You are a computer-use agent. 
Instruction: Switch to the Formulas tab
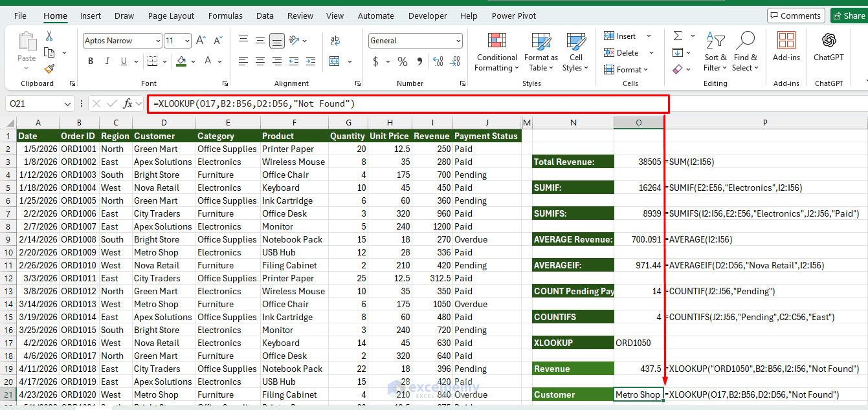226,16
